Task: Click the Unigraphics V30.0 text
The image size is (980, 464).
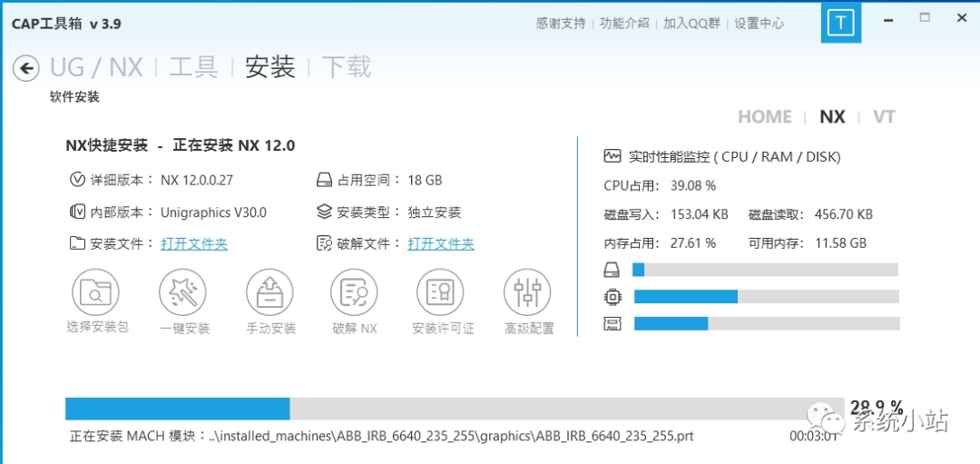Action: pyautogui.click(x=214, y=212)
